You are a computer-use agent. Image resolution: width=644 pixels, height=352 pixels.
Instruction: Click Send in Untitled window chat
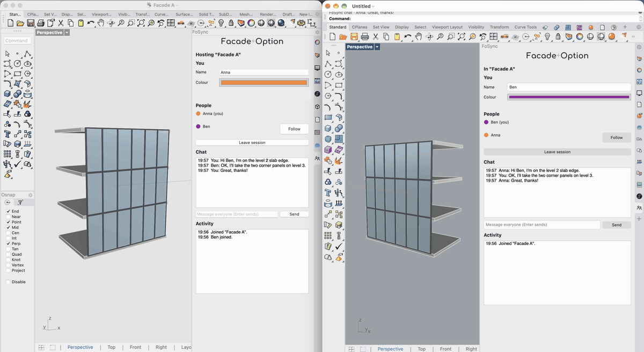(617, 225)
